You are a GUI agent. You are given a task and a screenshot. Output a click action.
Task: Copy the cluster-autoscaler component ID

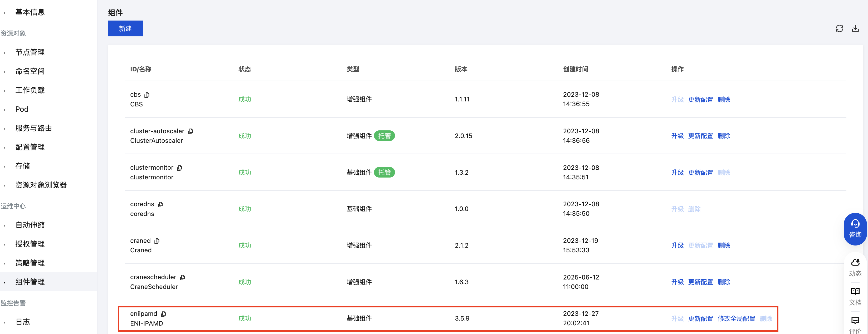click(x=191, y=131)
